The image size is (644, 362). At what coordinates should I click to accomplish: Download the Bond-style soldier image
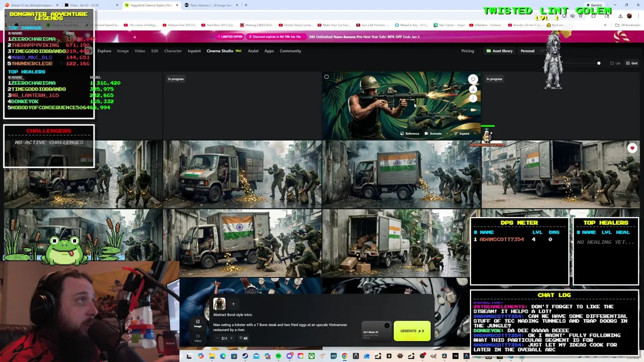tap(473, 89)
